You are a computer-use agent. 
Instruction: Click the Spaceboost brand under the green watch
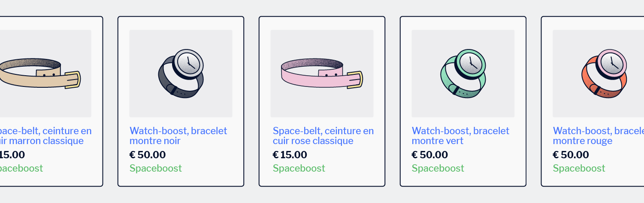tap(438, 168)
